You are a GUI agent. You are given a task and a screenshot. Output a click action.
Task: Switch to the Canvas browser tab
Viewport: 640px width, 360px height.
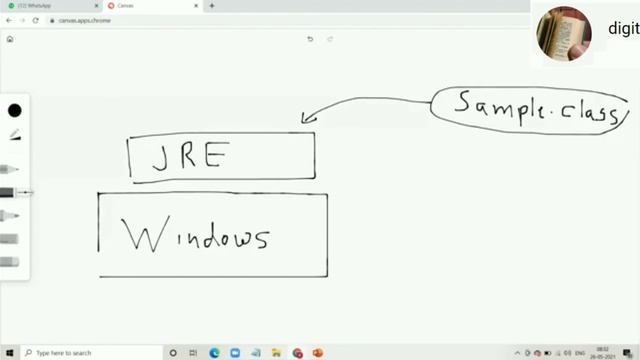152,6
